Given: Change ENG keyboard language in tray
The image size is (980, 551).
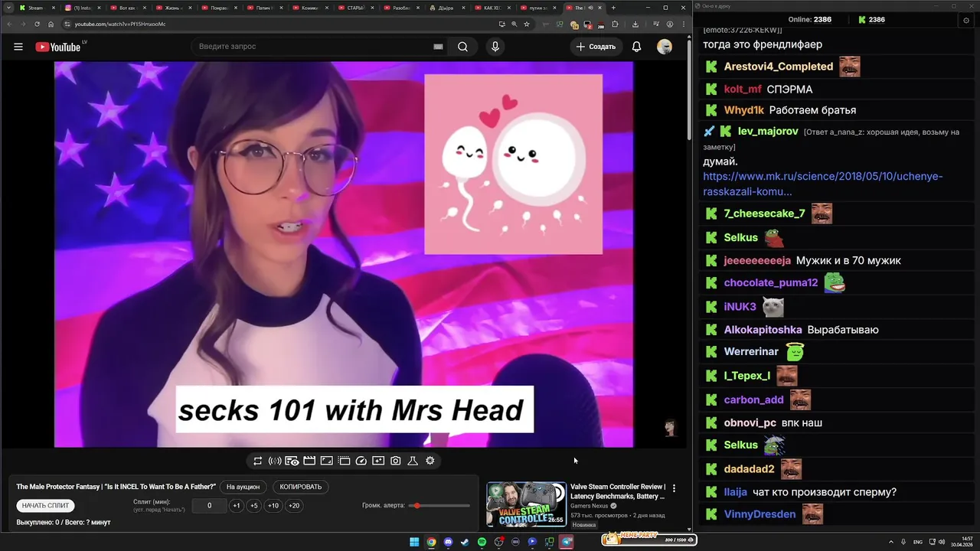Looking at the screenshot, I should point(918,542).
